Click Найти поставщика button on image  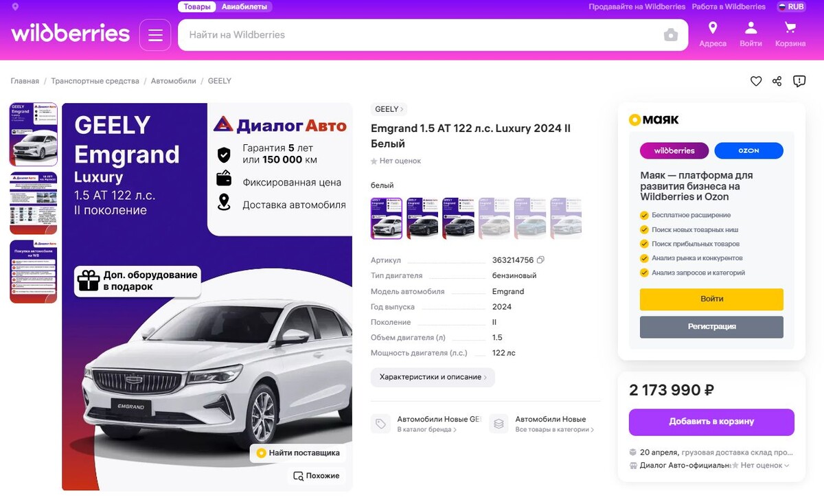tap(298, 453)
